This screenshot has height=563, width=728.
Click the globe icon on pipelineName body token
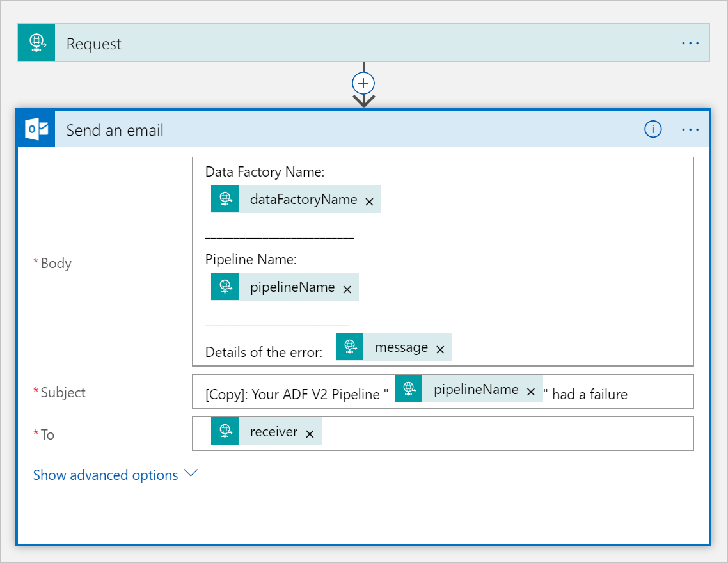[225, 286]
